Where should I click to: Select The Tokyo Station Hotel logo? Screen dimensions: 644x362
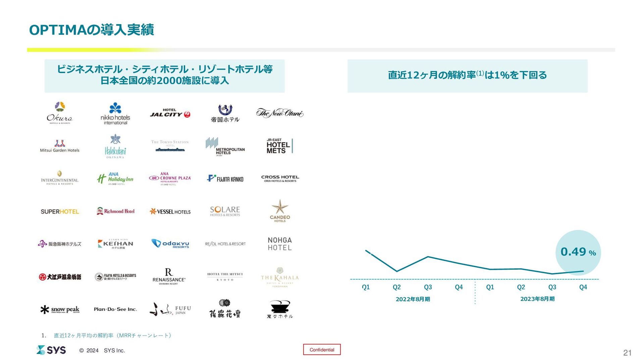[170, 146]
